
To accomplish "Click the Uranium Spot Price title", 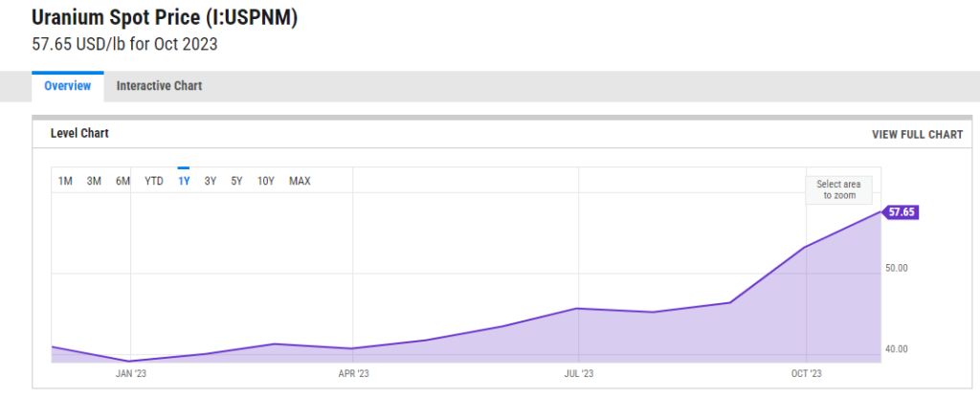I will (x=165, y=19).
